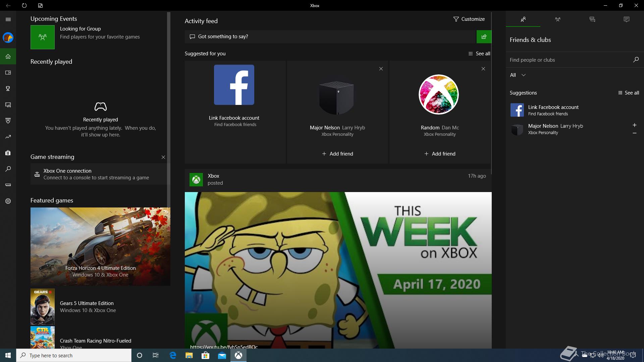Open Mail app in taskbar
Viewport: 644px width, 362px height.
coord(222,355)
